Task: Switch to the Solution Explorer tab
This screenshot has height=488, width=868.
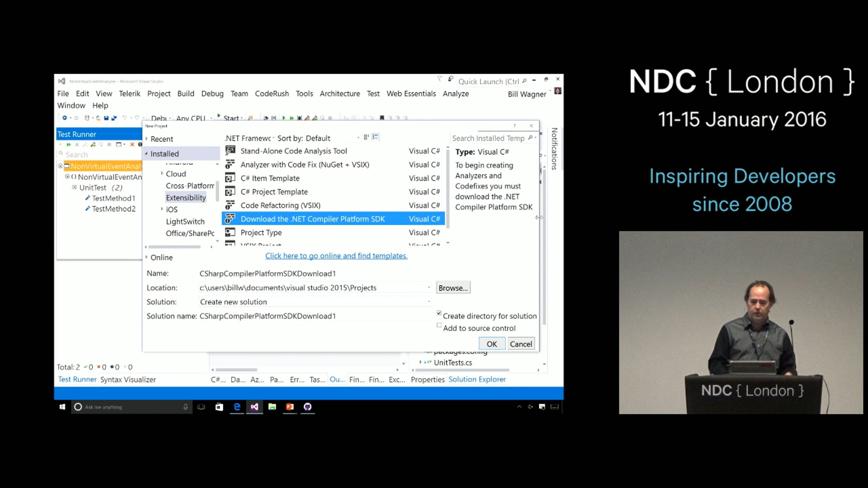Action: [x=477, y=379]
